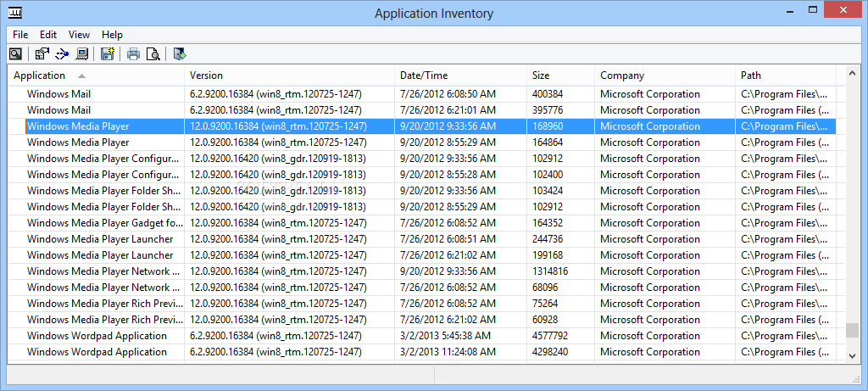The image size is (868, 391).
Task: Click the size value 164864
Action: [x=548, y=142]
